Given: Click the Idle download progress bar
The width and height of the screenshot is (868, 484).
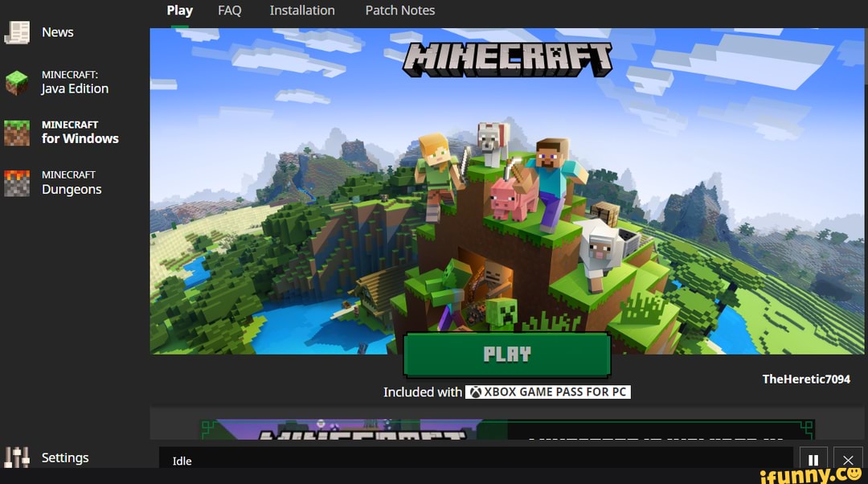Looking at the screenshot, I should pyautogui.click(x=474, y=460).
